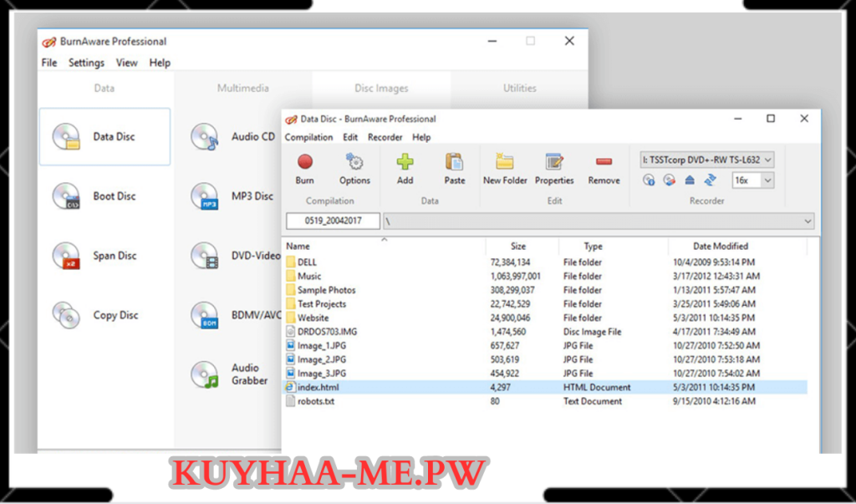Open Help menu in main BurnAware window

[x=160, y=63]
